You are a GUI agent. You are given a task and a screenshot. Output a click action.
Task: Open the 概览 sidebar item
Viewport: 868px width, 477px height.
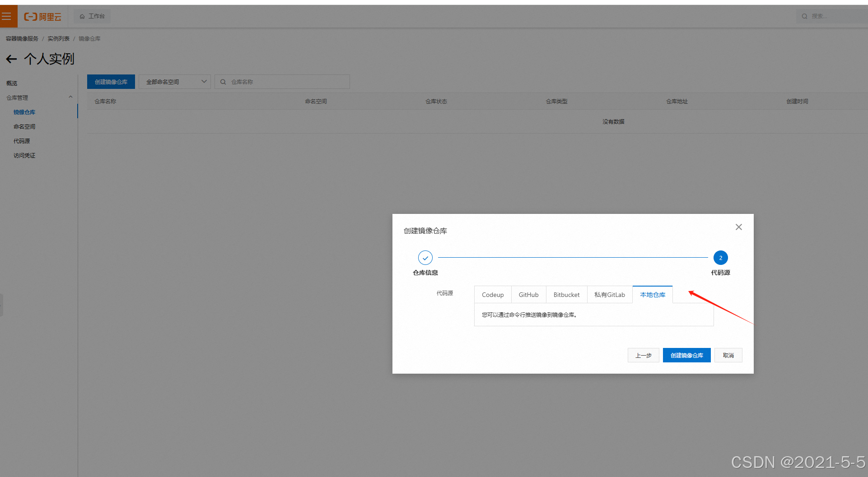[x=12, y=83]
